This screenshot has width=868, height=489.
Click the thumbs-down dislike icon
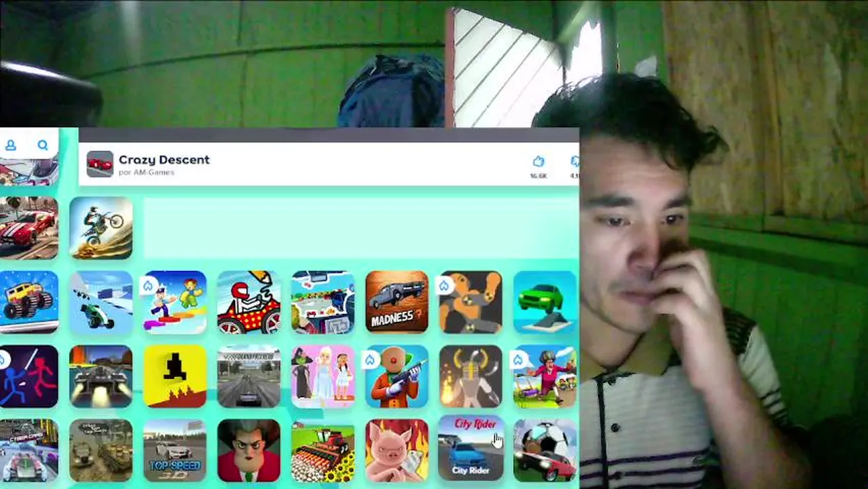tap(575, 162)
